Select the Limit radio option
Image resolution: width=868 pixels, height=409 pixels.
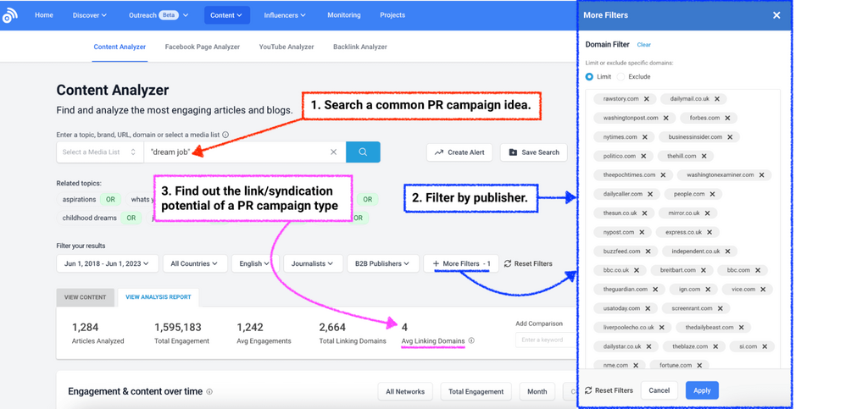pos(590,77)
